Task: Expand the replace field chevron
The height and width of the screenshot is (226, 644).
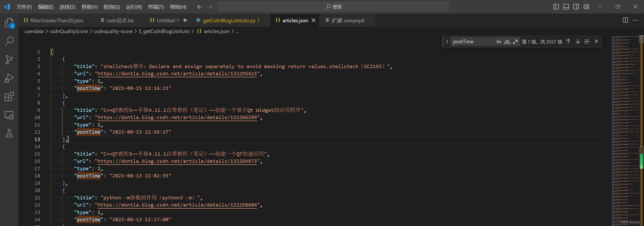Action: click(x=447, y=41)
